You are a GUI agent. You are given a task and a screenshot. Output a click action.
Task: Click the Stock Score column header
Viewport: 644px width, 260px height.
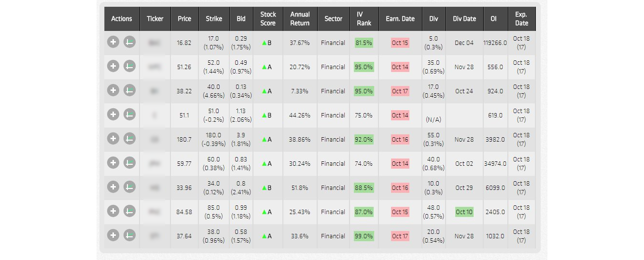267,19
